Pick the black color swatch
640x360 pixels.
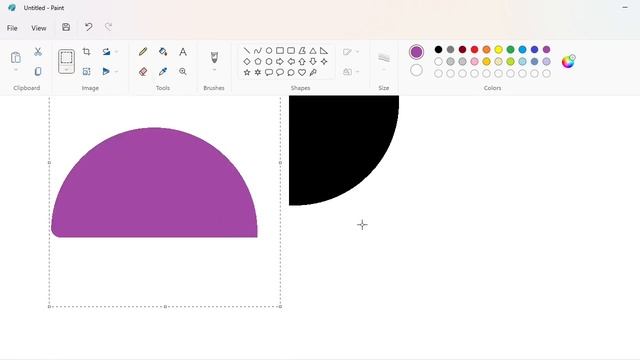coord(438,49)
